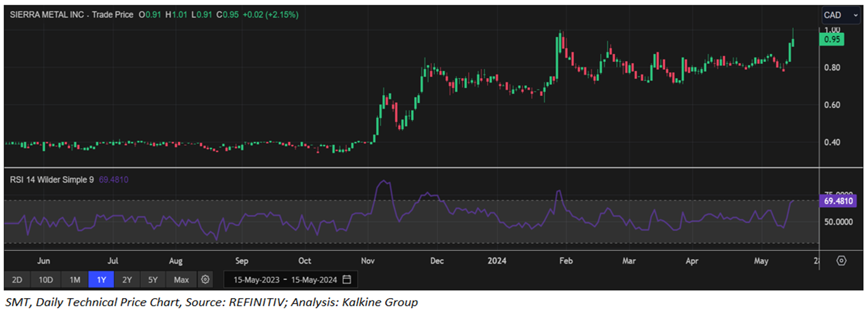The height and width of the screenshot is (316, 868).
Task: Click the chart source caption text
Action: (211, 302)
